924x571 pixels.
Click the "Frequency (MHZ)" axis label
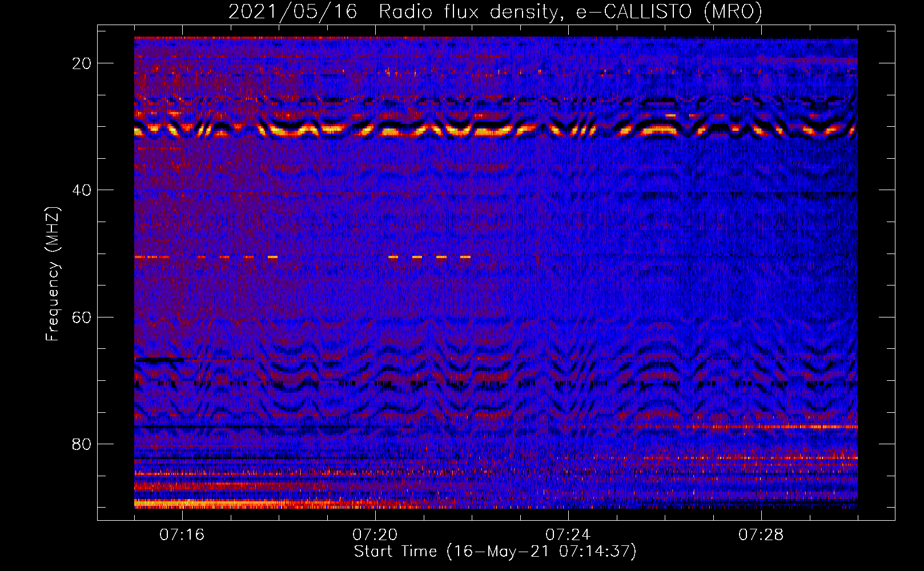[52, 274]
